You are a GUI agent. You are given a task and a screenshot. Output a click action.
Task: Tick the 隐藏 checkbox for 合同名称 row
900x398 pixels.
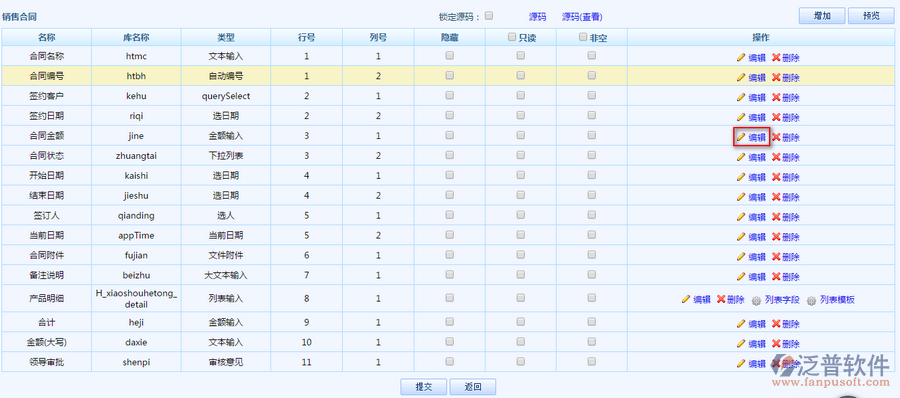tap(449, 56)
